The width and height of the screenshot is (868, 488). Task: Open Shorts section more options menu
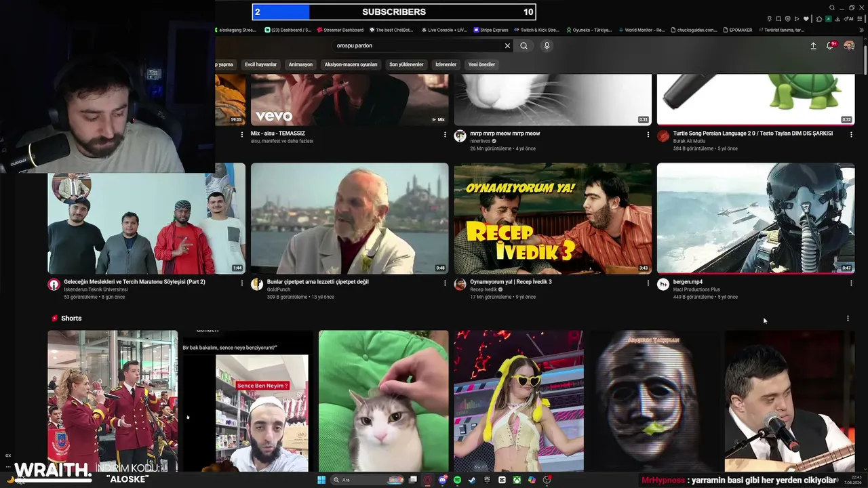(848, 318)
